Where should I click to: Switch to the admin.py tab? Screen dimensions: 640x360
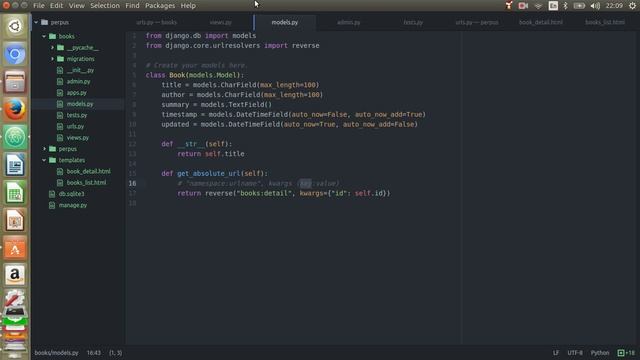pos(349,22)
